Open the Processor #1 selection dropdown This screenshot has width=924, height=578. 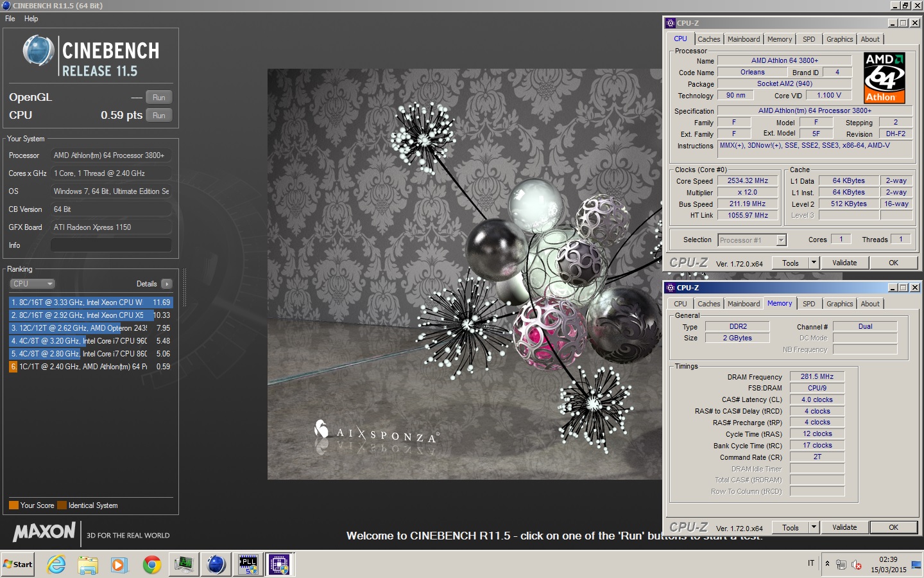point(752,240)
